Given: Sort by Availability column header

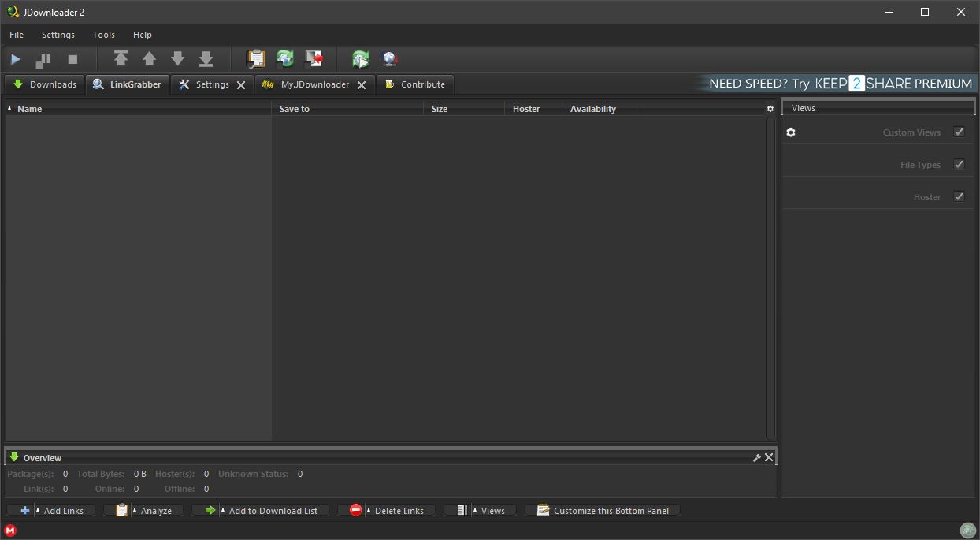Looking at the screenshot, I should (x=601, y=109).
